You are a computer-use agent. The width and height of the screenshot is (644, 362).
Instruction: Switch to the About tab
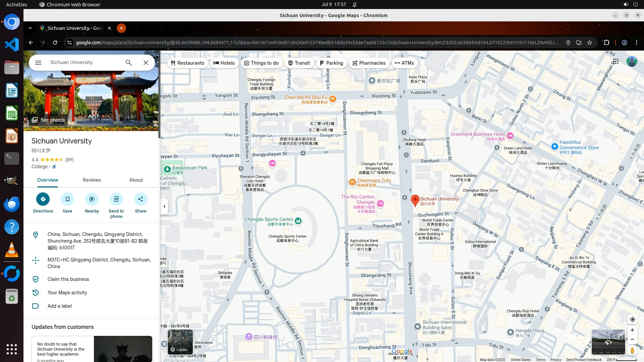click(136, 180)
